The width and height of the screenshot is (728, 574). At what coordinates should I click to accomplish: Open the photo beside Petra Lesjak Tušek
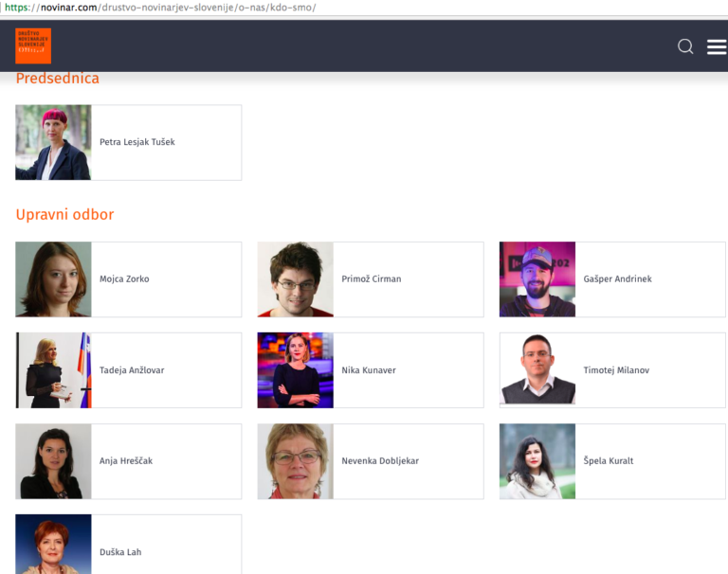tap(53, 142)
